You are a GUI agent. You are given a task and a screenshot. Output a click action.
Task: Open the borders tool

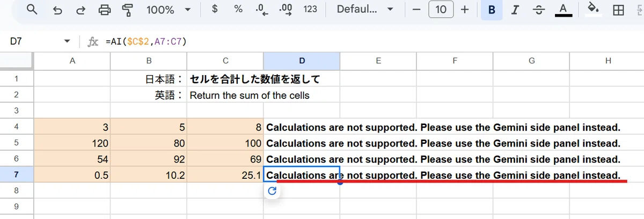619,9
